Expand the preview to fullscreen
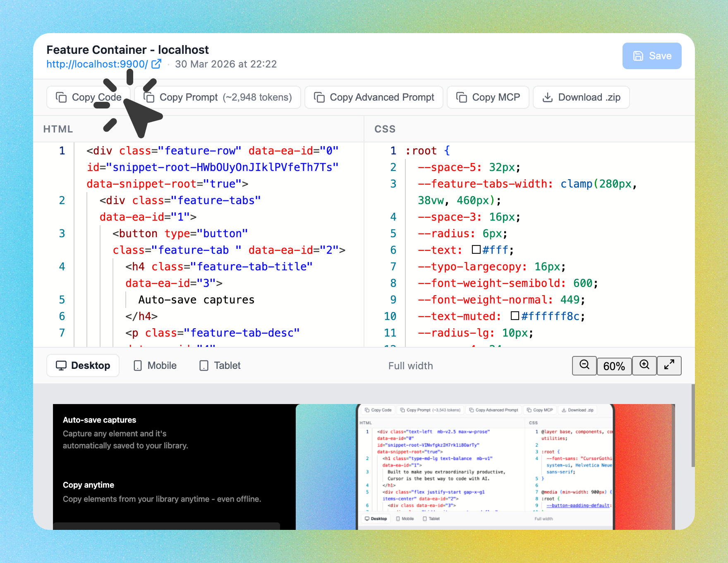 coord(669,366)
